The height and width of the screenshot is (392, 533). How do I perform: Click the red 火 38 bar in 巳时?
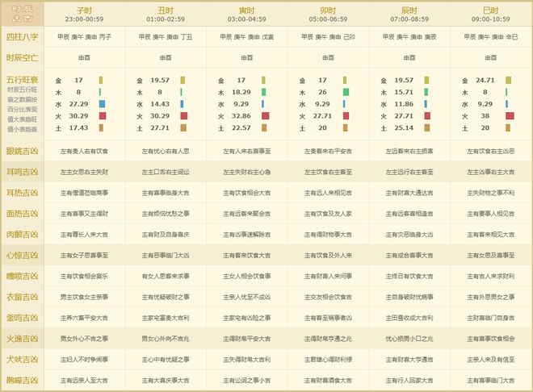(510, 115)
